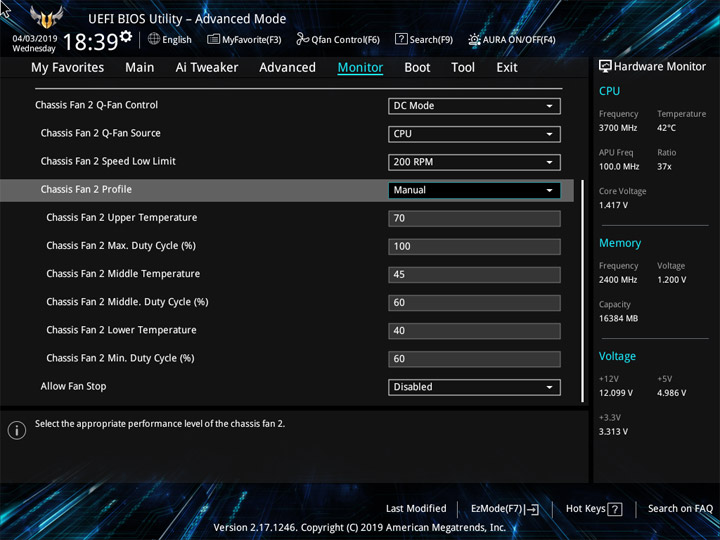
Task: Click the TUF logo icon
Action: 46,17
